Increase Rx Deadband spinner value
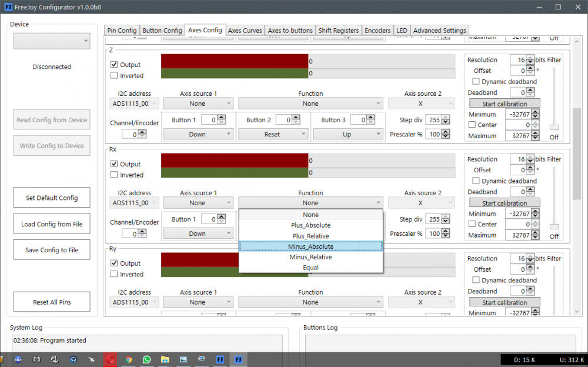588x367 pixels. pyautogui.click(x=530, y=189)
